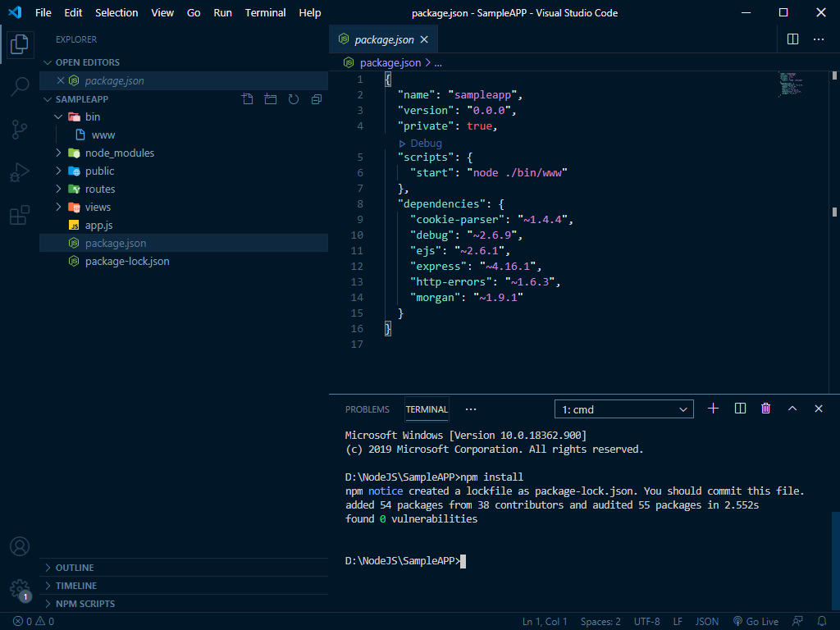Viewport: 840px width, 630px height.
Task: Expand the Outline section
Action: [x=184, y=568]
